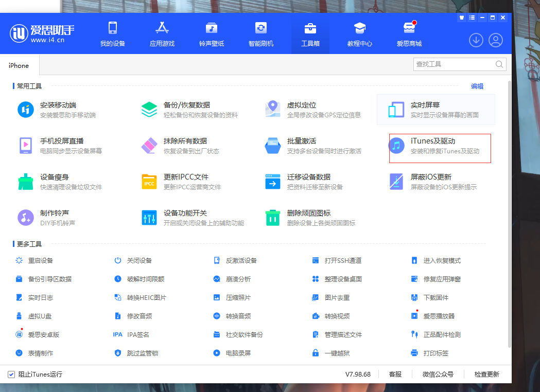Toggle 阻止iTunes运行 checkbox
The image size is (540, 392).
coord(11,375)
